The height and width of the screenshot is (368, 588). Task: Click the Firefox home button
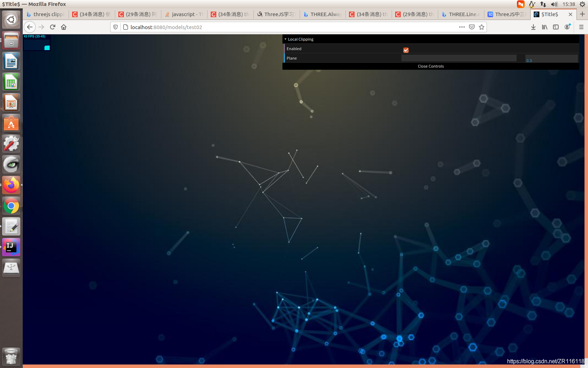pyautogui.click(x=64, y=27)
